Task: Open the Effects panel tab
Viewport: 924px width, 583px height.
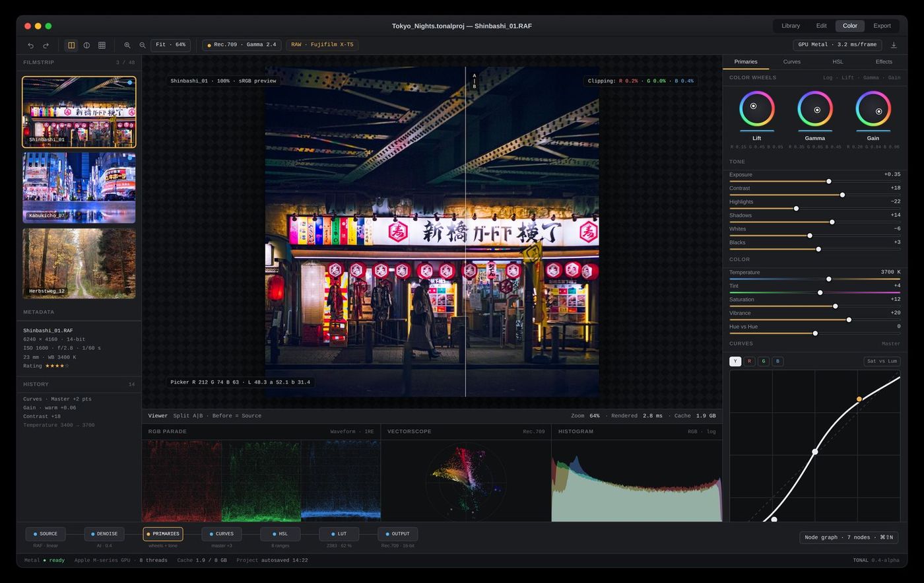Action: click(884, 62)
